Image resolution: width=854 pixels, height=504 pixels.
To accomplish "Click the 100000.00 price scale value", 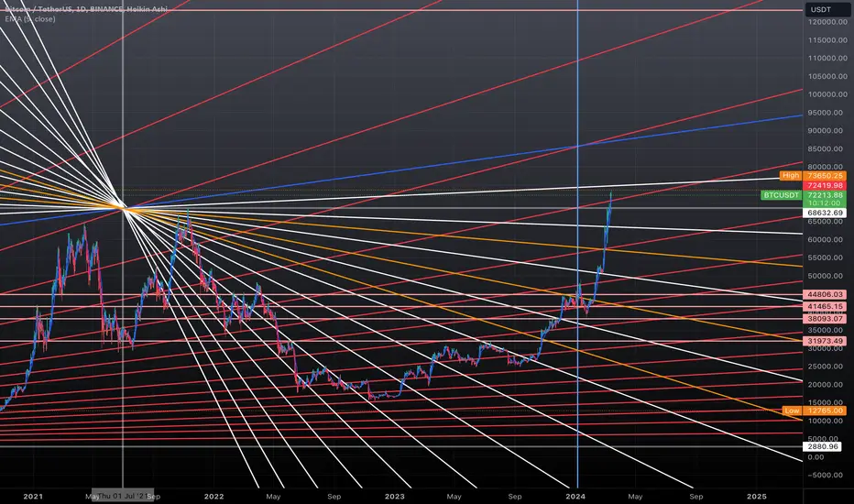I will pos(827,94).
